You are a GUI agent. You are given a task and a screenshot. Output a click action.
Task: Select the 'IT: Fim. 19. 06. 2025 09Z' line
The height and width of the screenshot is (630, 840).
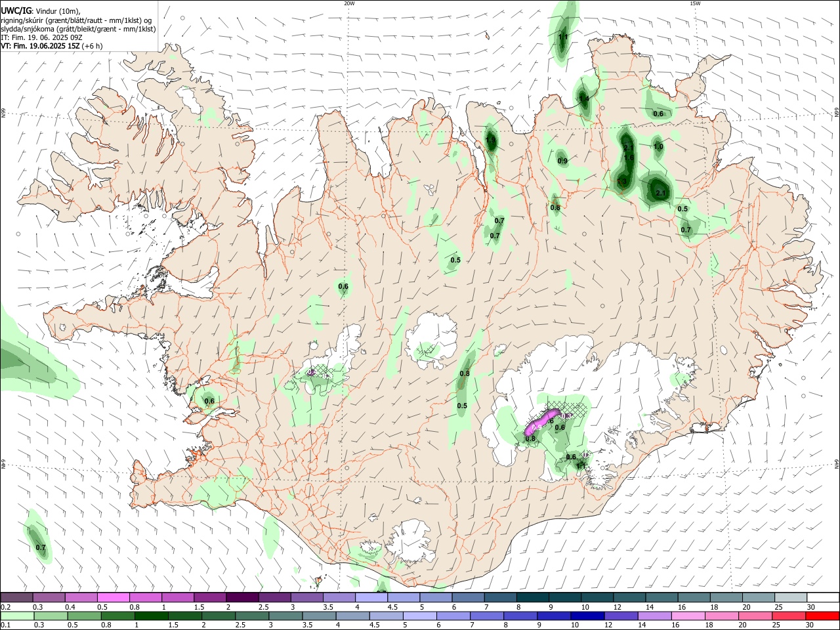(x=42, y=37)
